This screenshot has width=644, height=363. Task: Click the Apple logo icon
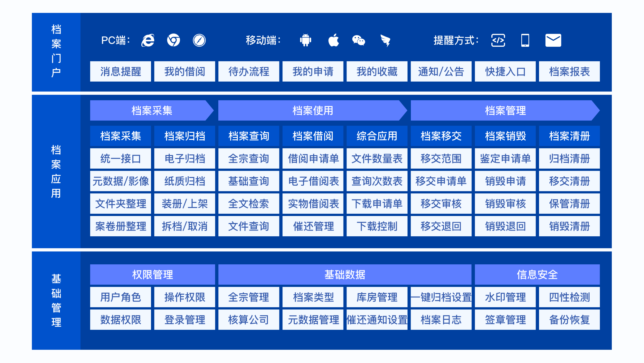(334, 40)
